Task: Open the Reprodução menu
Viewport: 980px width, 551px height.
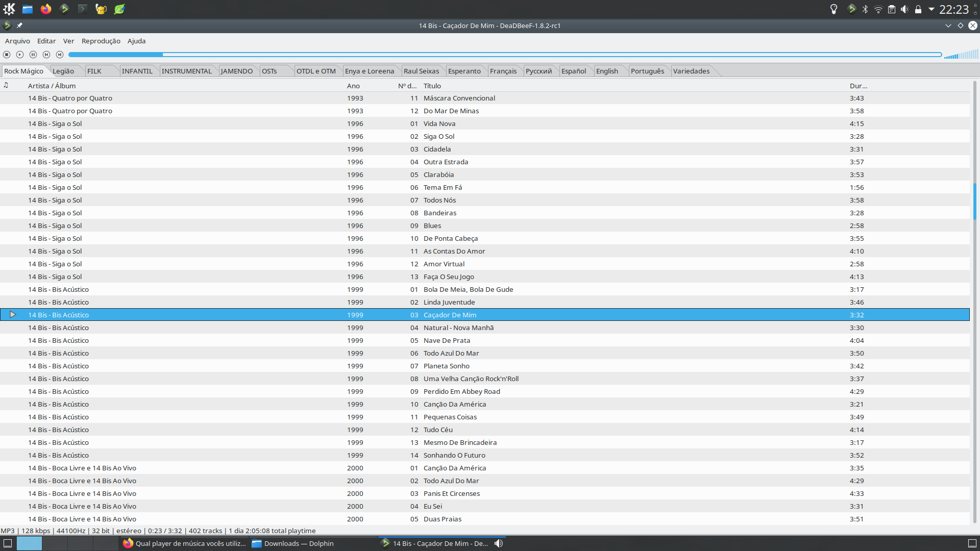Action: click(101, 41)
